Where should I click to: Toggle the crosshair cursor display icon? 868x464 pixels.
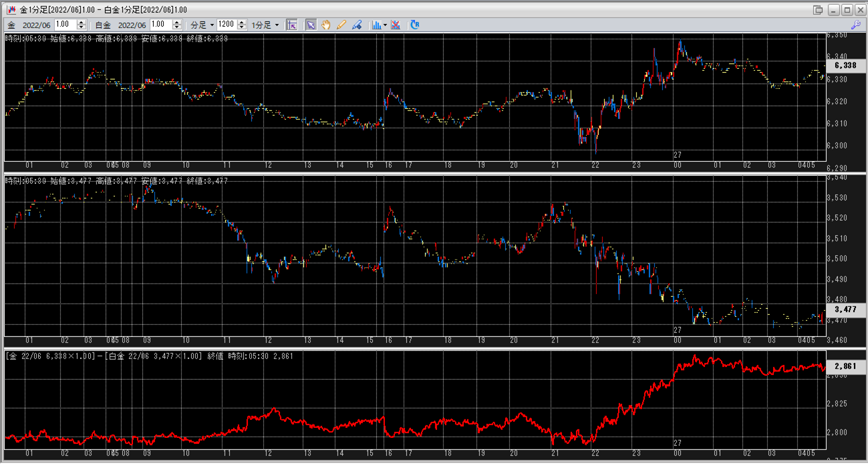[x=291, y=25]
